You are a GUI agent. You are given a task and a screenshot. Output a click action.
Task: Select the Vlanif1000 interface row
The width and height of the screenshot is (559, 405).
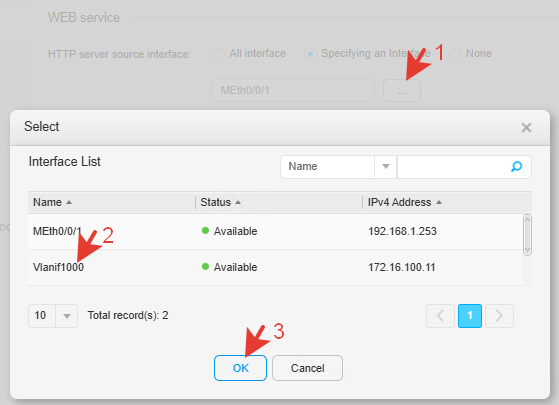[275, 267]
